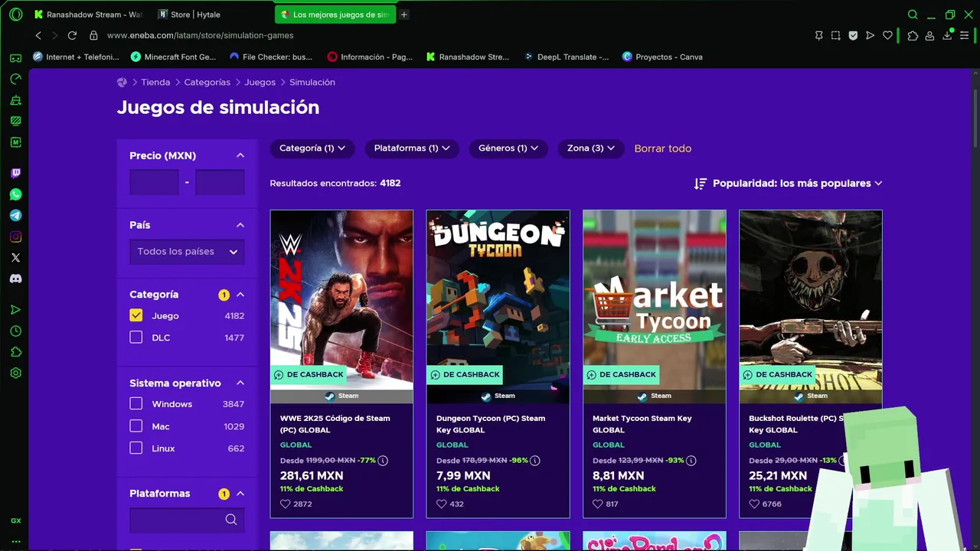The width and height of the screenshot is (980, 551).
Task: Open Discord in the sidebar
Action: [15, 279]
